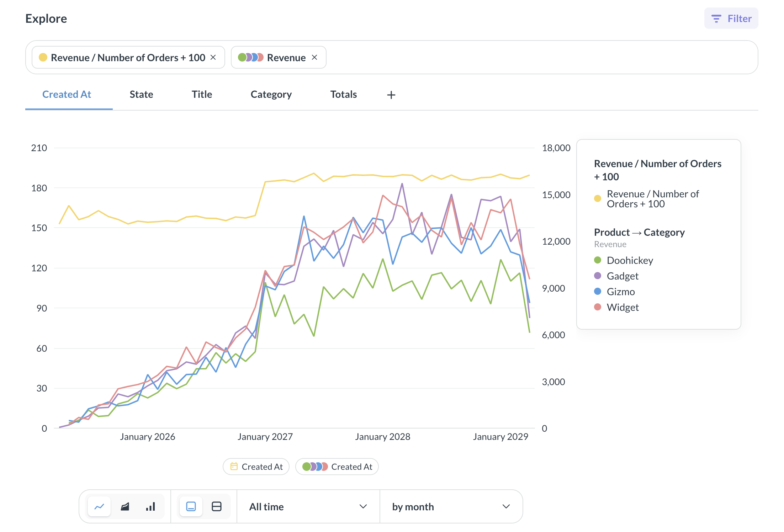Select the line chart type icon
Image resolution: width=784 pixels, height=532 pixels.
coord(99,506)
